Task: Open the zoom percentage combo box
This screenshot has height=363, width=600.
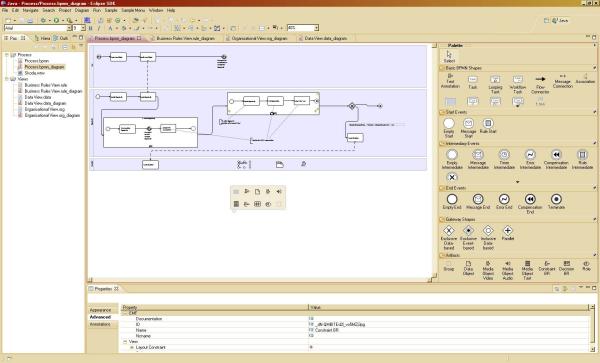Action: click(x=316, y=28)
